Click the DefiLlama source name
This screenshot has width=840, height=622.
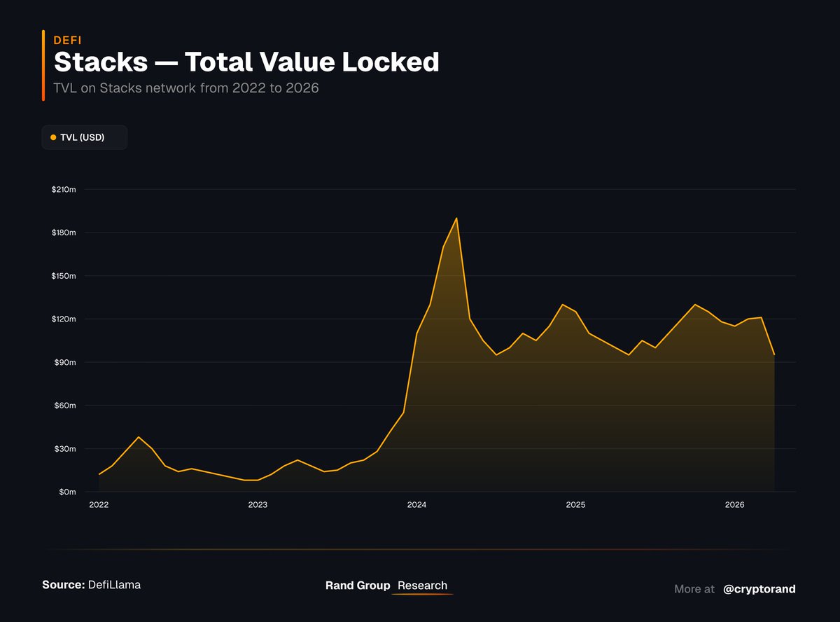tap(114, 585)
